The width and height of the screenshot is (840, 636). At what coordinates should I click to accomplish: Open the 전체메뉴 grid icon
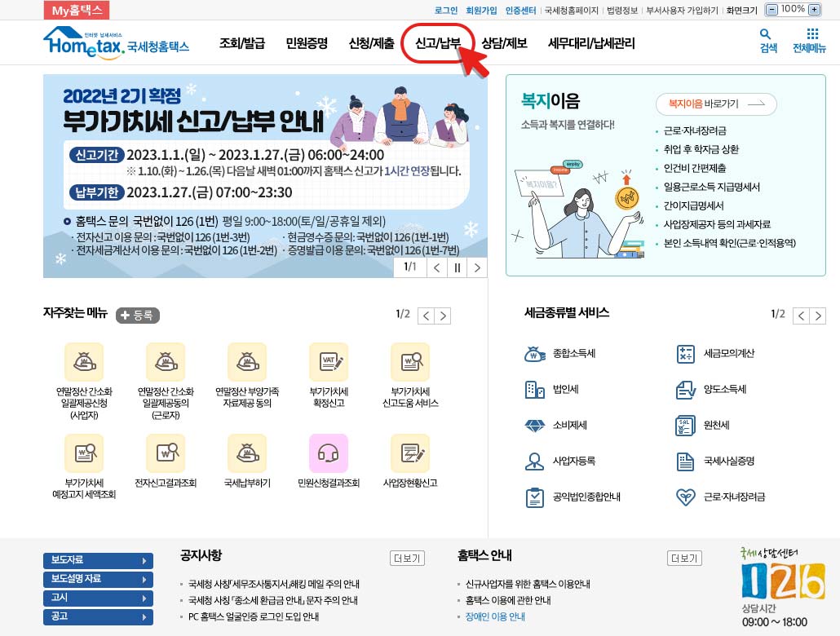click(811, 38)
